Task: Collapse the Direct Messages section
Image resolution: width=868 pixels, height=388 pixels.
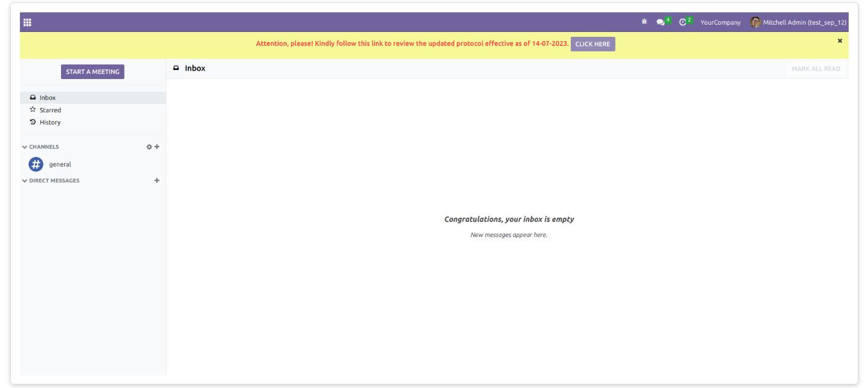Action: tap(51, 180)
